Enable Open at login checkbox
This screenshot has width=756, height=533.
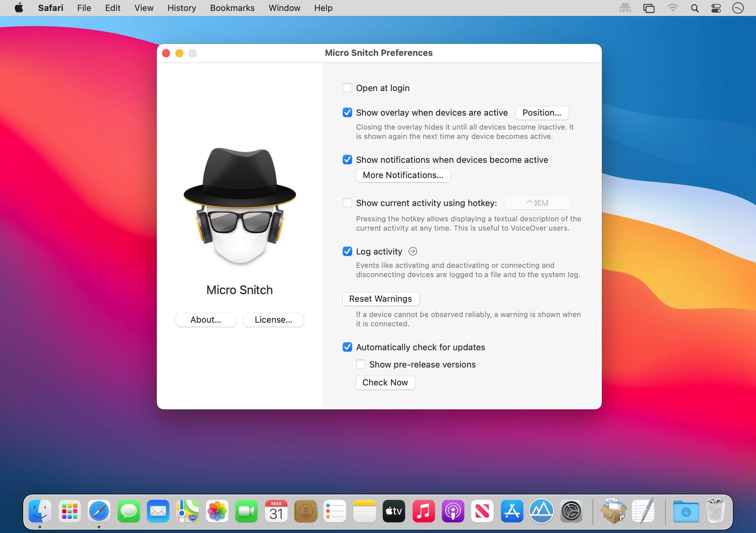[347, 88]
